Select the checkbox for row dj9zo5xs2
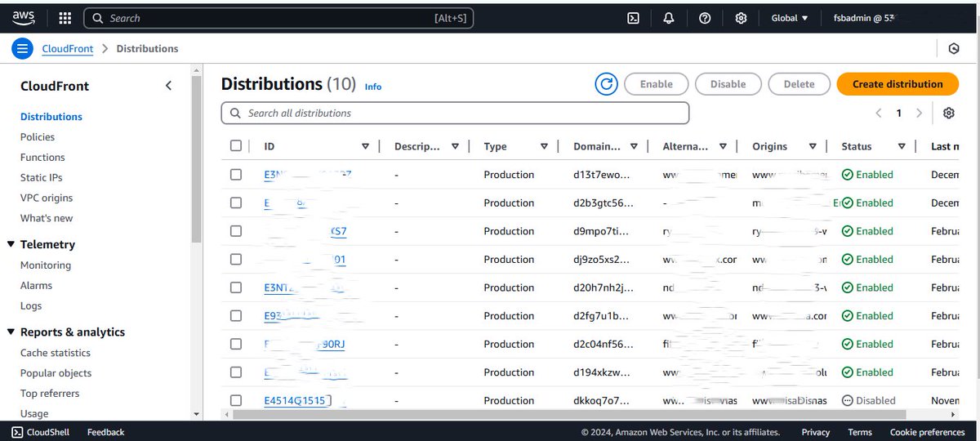 point(236,259)
